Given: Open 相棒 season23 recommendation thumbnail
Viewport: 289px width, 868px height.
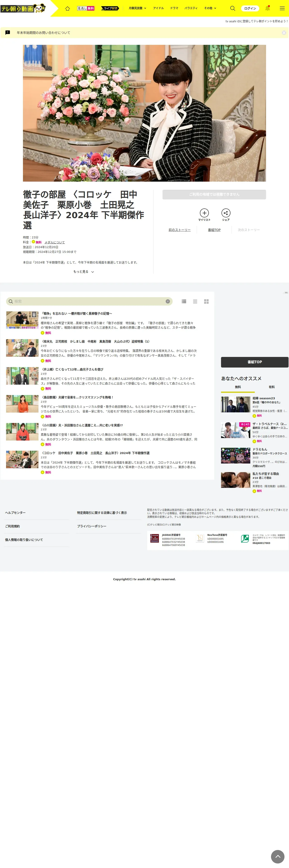Looking at the screenshot, I should 235,404.
